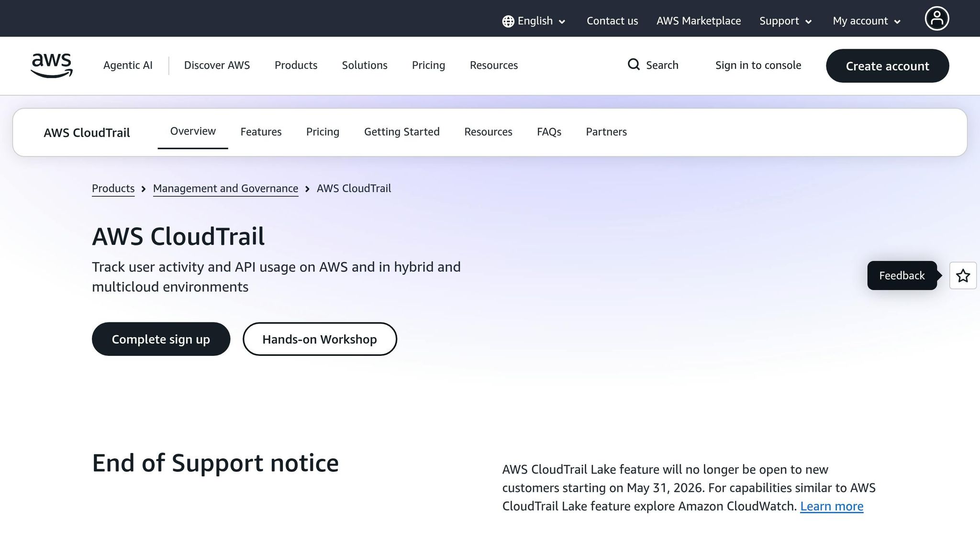Open the search magnifier icon

(x=634, y=65)
